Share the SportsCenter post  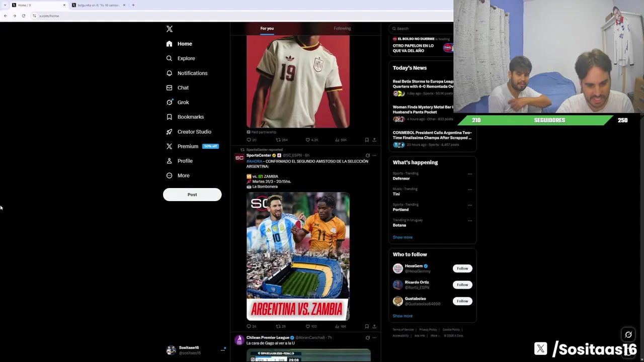374,326
